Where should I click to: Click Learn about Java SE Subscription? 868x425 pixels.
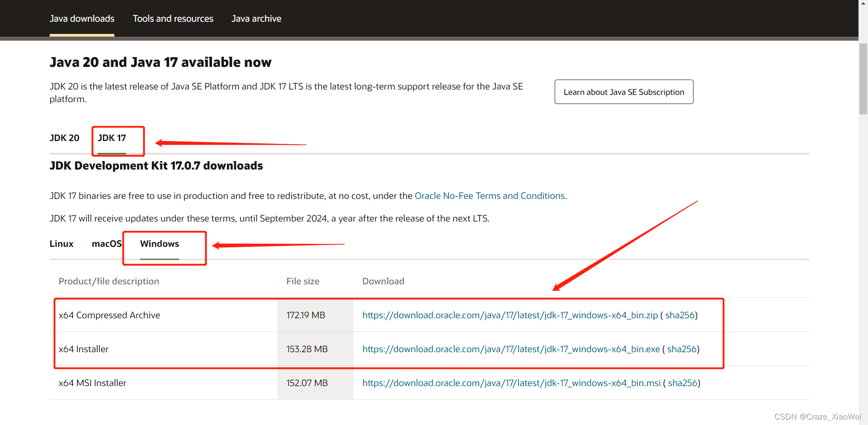(x=623, y=92)
